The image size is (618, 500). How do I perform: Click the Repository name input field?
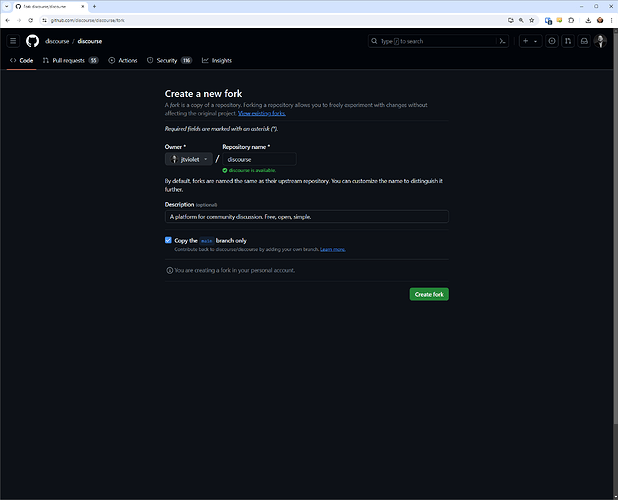(x=259, y=159)
